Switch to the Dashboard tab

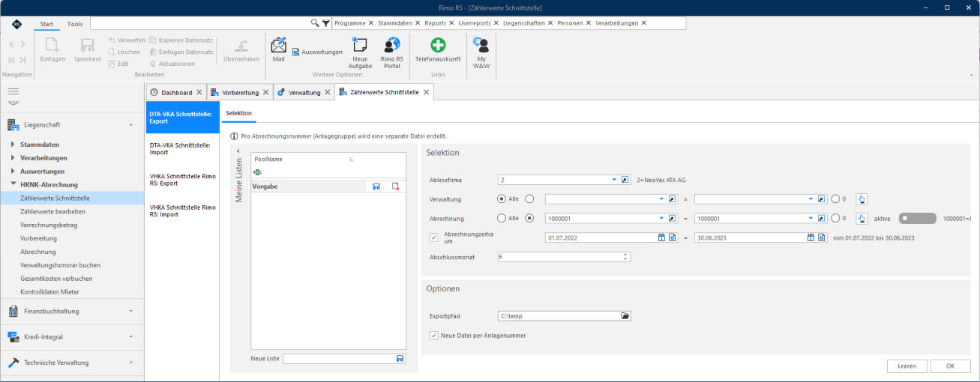tap(176, 92)
